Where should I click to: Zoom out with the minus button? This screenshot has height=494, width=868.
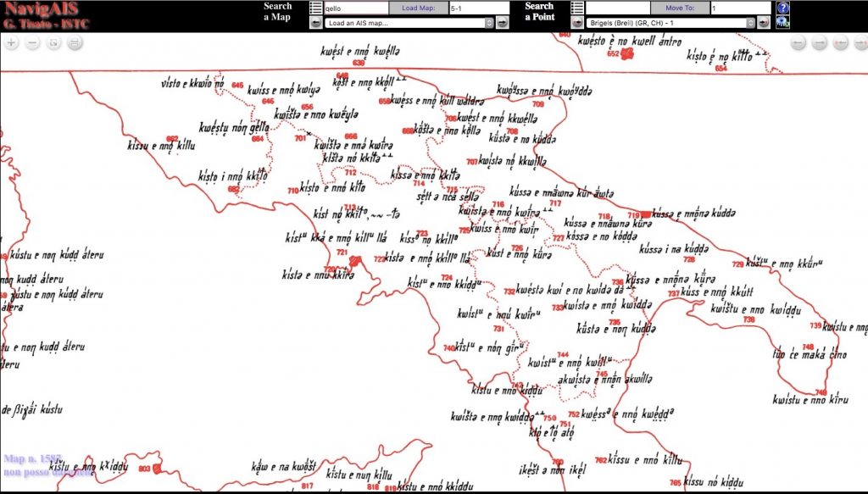point(33,42)
